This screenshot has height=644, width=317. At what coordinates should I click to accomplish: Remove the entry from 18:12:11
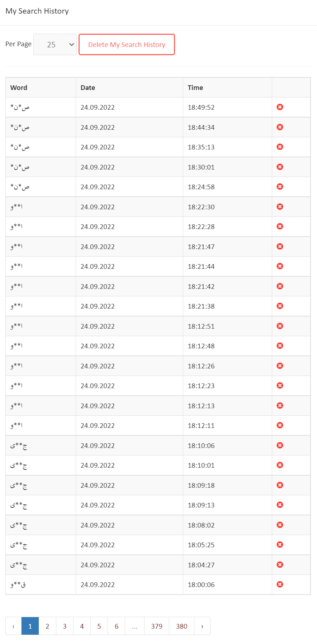point(280,425)
